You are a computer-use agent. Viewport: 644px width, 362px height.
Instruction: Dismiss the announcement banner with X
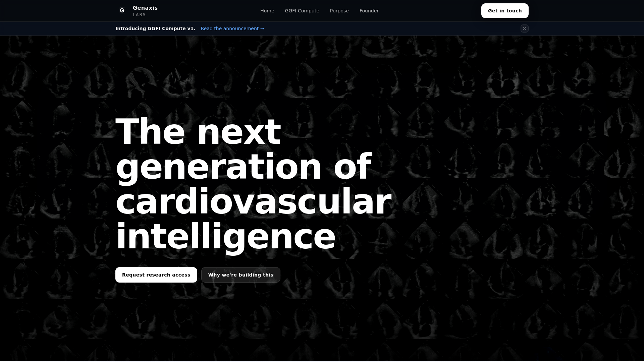tap(524, 28)
